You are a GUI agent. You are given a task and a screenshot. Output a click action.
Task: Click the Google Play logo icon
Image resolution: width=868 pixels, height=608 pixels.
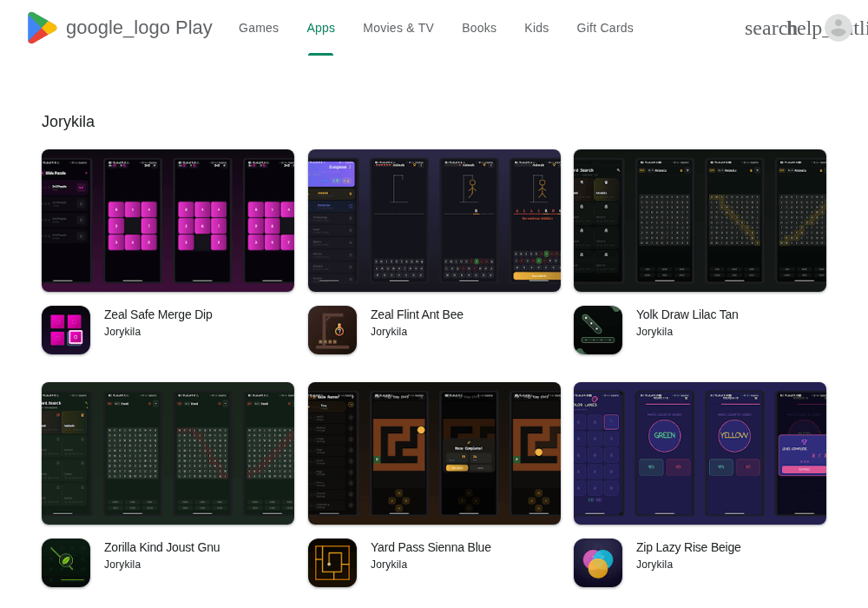coord(43,28)
